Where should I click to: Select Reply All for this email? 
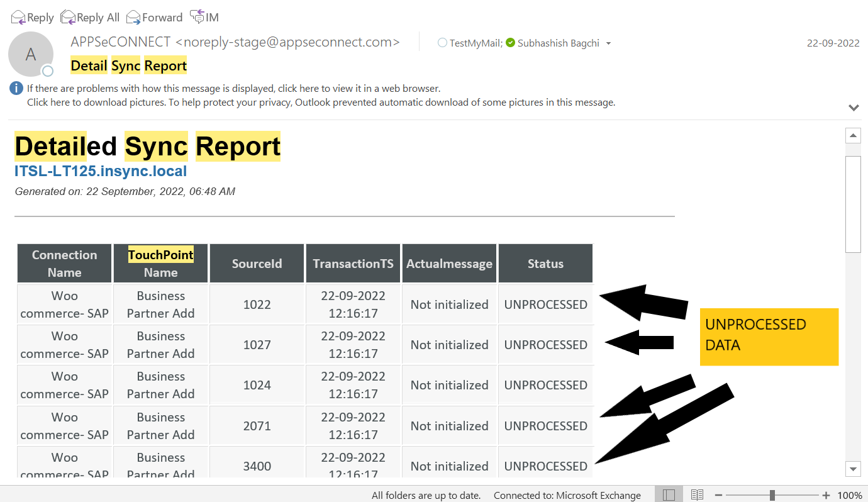click(89, 17)
